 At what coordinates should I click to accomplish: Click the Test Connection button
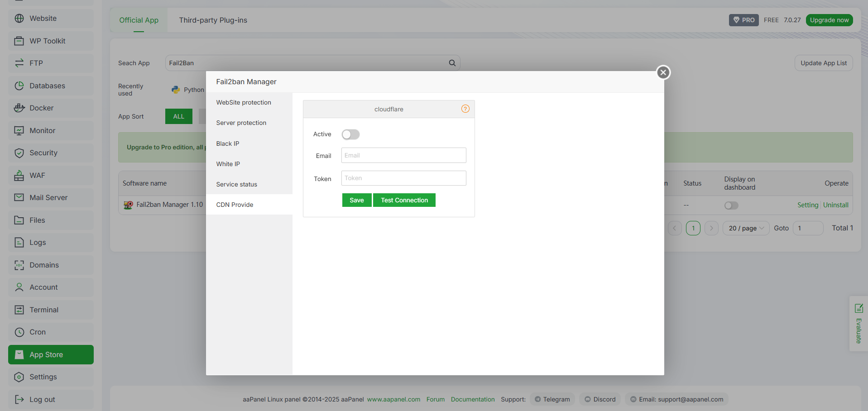[x=404, y=200]
